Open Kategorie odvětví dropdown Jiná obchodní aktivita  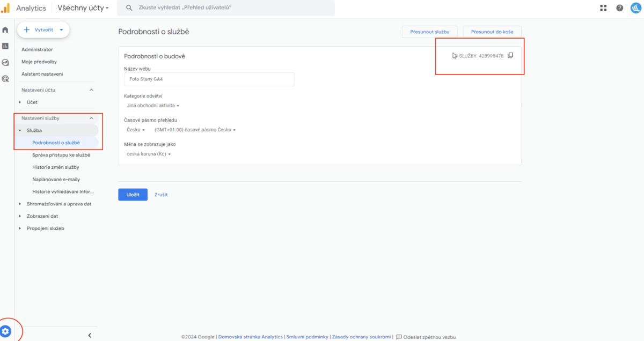[153, 106]
